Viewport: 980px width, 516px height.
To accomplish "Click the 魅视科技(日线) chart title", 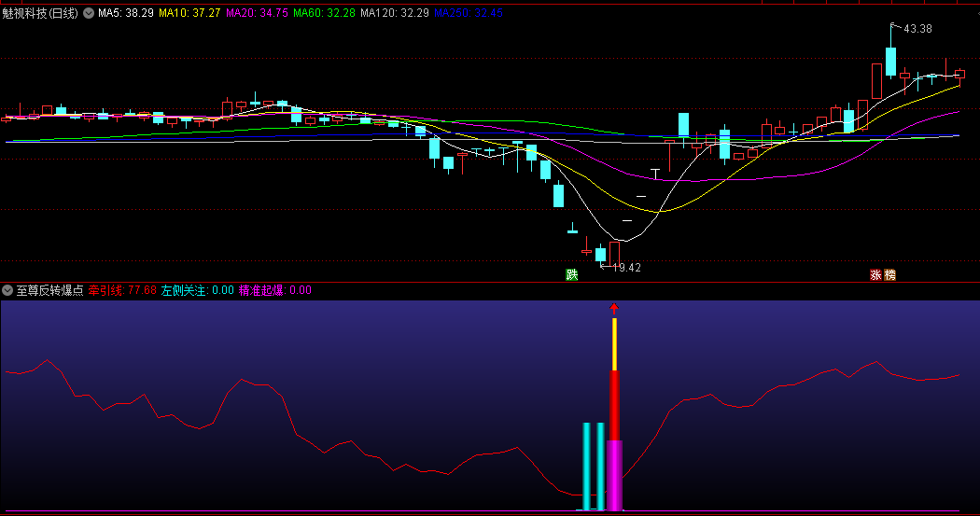I will point(41,13).
